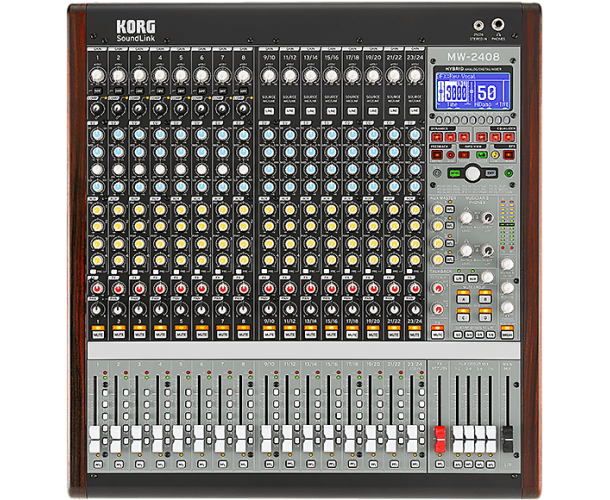Mute channel 1
Viewport: 610px width, 500px height.
point(98,335)
